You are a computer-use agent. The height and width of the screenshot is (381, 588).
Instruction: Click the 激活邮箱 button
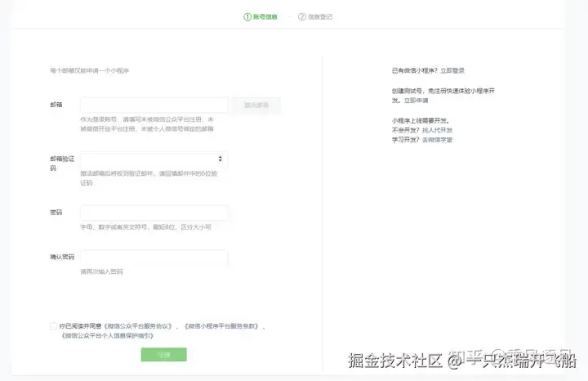coord(256,105)
